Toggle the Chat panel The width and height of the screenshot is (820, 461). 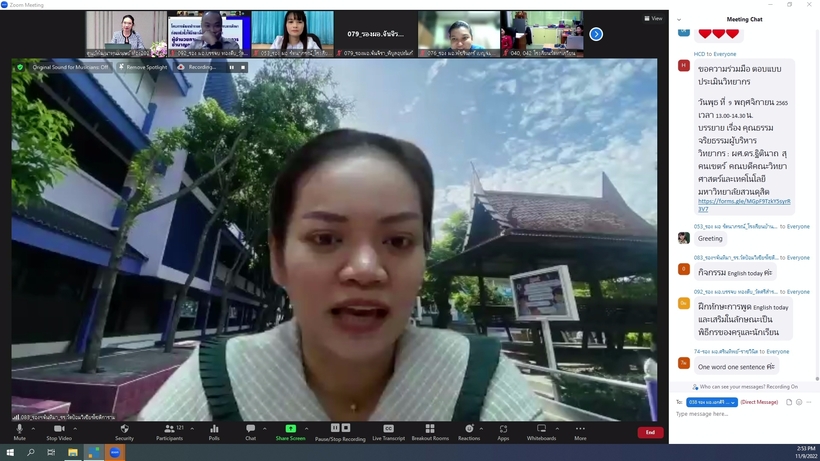click(250, 432)
